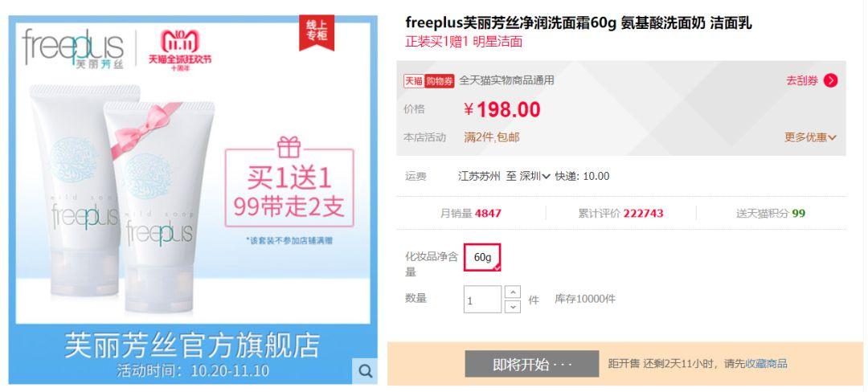This screenshot has height=392, width=868.
Task: Click the red arrow icon beside 去刮券
Action: click(830, 80)
